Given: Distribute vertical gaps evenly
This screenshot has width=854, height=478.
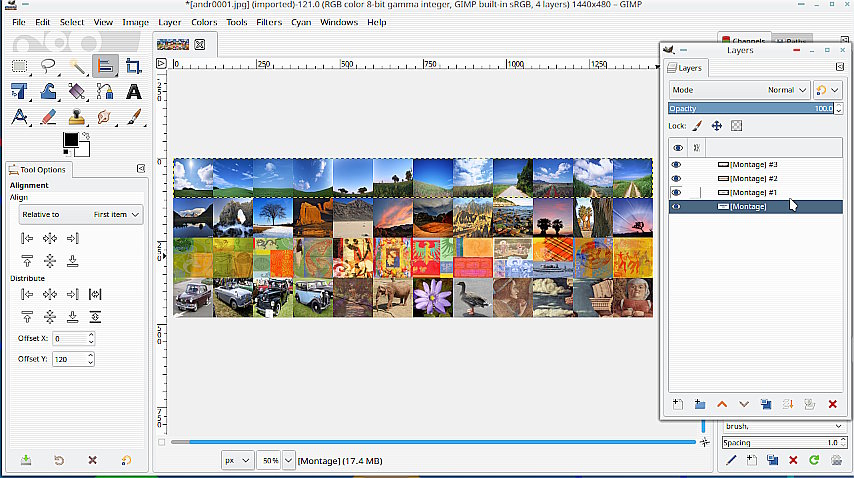Looking at the screenshot, I should [95, 317].
